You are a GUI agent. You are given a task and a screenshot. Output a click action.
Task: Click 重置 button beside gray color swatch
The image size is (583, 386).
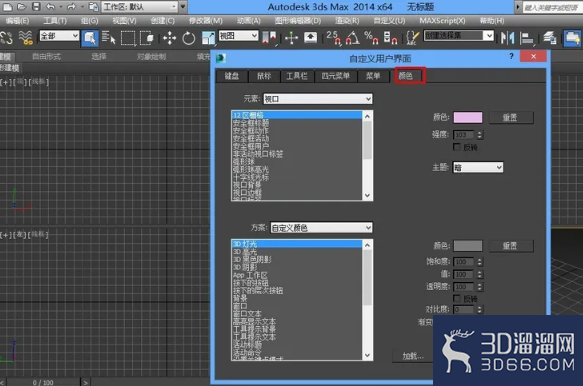point(511,246)
